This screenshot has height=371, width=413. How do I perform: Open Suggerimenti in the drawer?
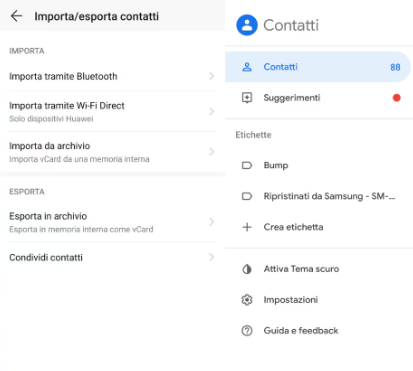tap(319, 98)
